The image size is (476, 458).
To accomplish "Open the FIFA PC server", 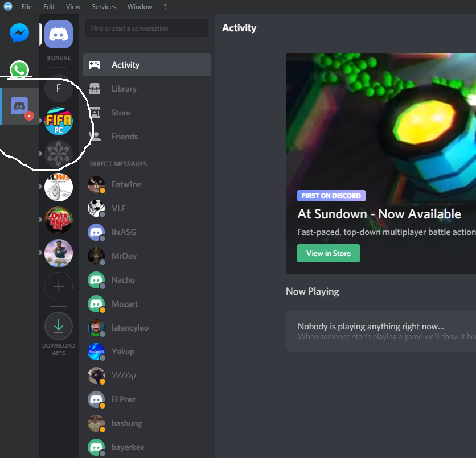I will pos(59,121).
